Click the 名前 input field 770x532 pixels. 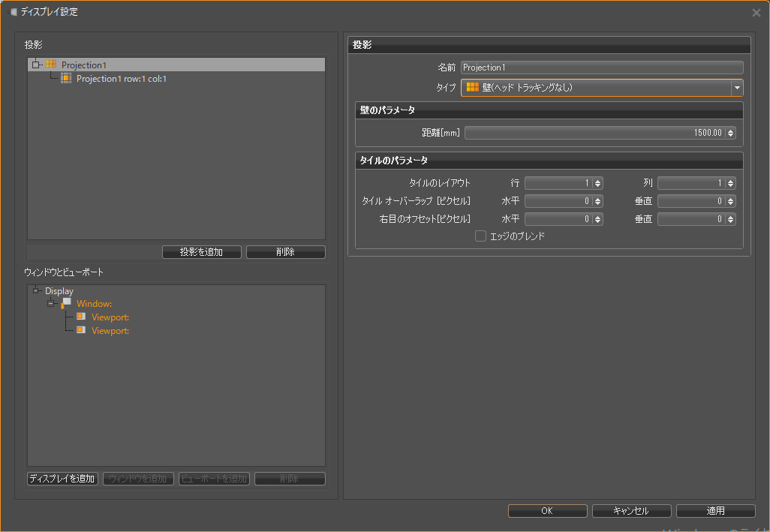click(602, 68)
